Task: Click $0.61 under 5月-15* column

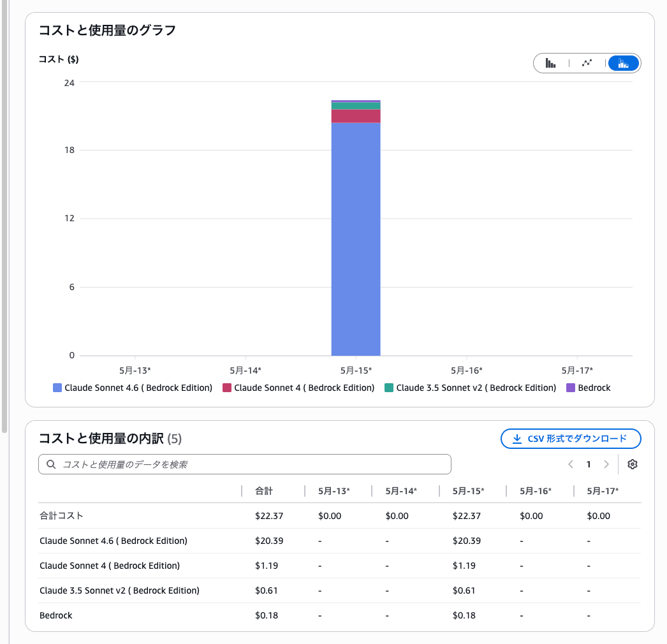Action: [464, 590]
